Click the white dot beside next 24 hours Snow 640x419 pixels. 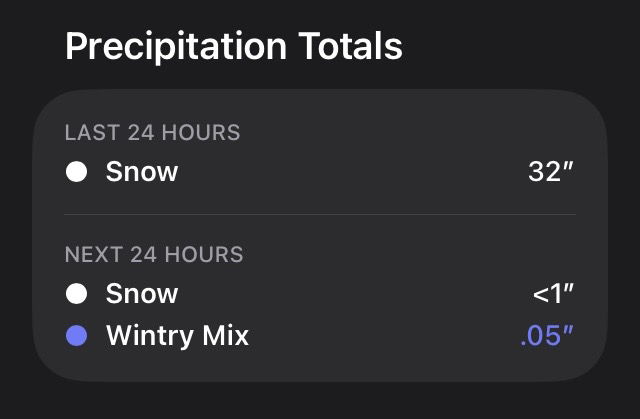tap(77, 294)
